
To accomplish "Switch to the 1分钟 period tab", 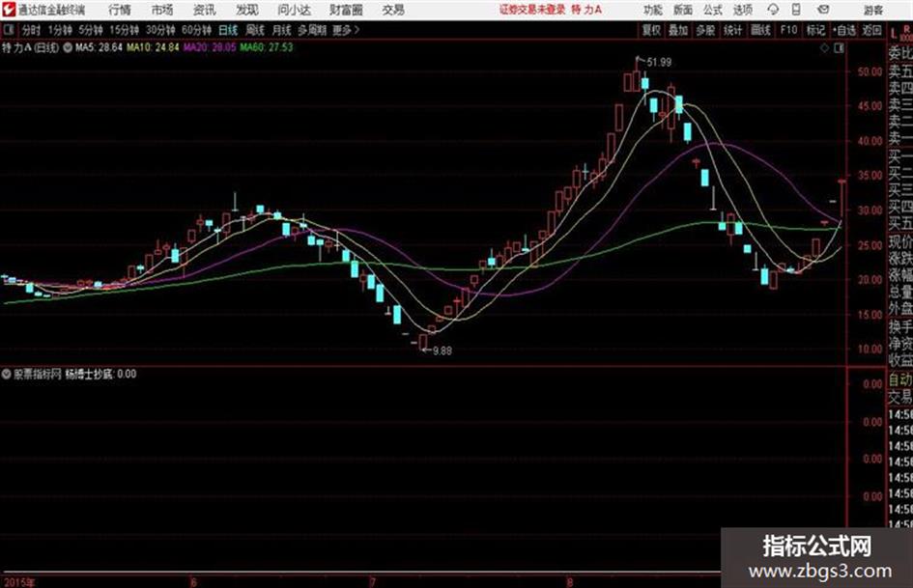I will pyautogui.click(x=60, y=30).
